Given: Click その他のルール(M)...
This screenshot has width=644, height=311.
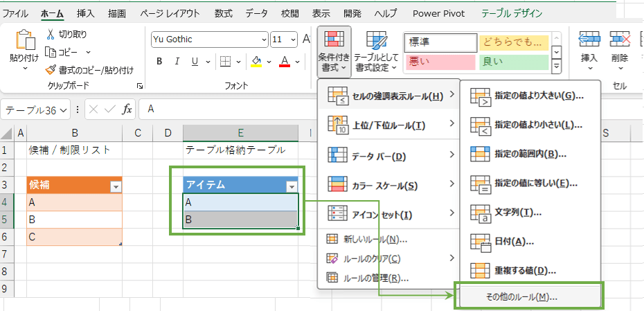Looking at the screenshot, I should click(x=530, y=296).
